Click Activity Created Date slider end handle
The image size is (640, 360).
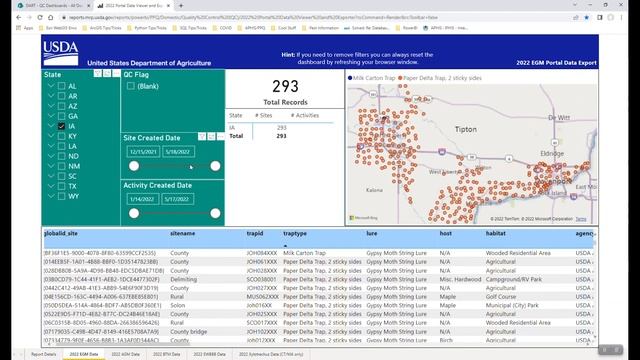pyautogui.click(x=215, y=213)
